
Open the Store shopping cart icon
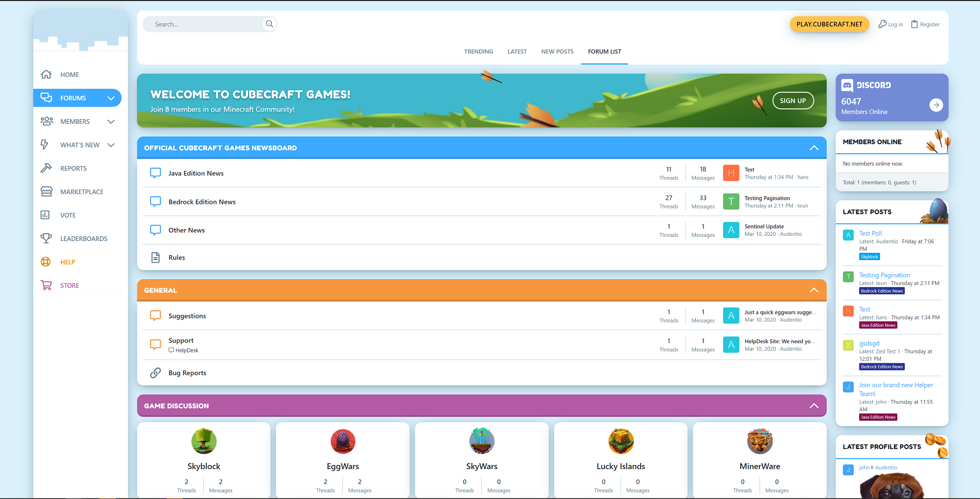click(46, 285)
